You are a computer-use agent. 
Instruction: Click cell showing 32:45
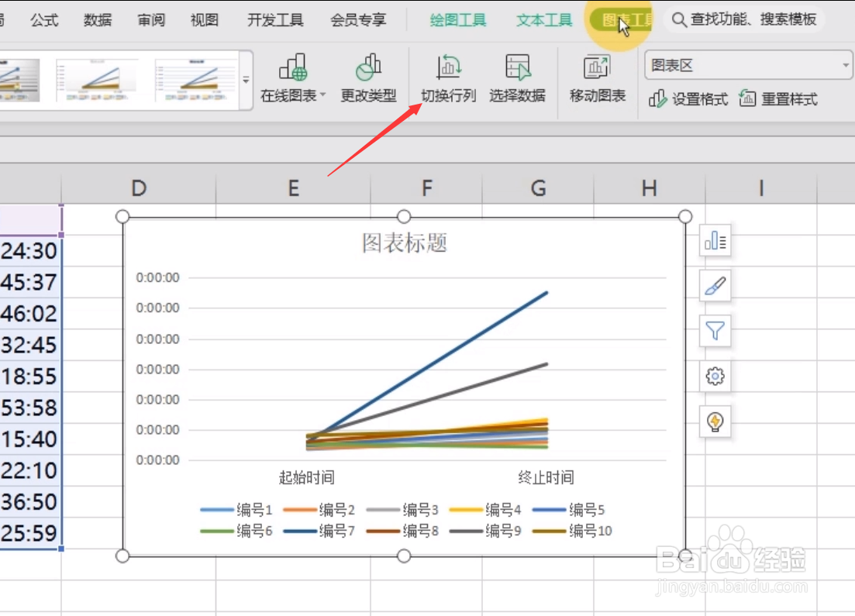tap(30, 345)
